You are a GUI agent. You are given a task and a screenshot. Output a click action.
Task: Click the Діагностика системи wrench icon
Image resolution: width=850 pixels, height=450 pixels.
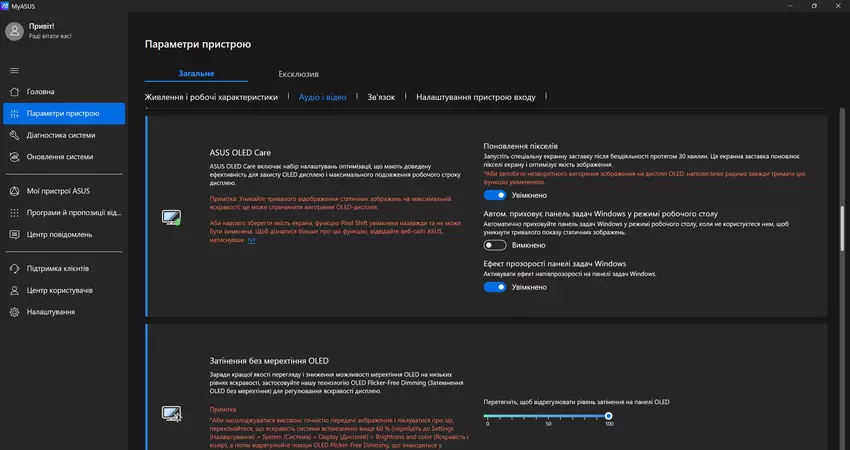pos(14,135)
